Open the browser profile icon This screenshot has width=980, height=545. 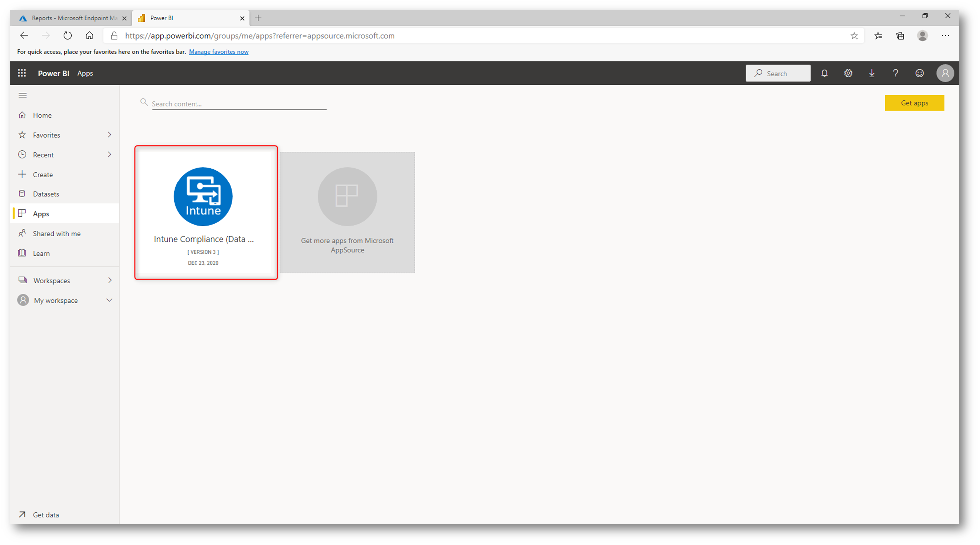coord(922,36)
